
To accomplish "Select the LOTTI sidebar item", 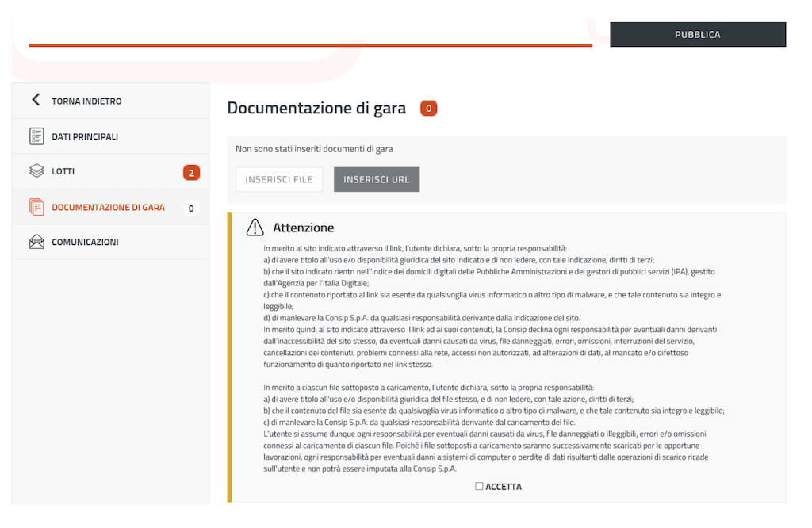I will pyautogui.click(x=63, y=172).
